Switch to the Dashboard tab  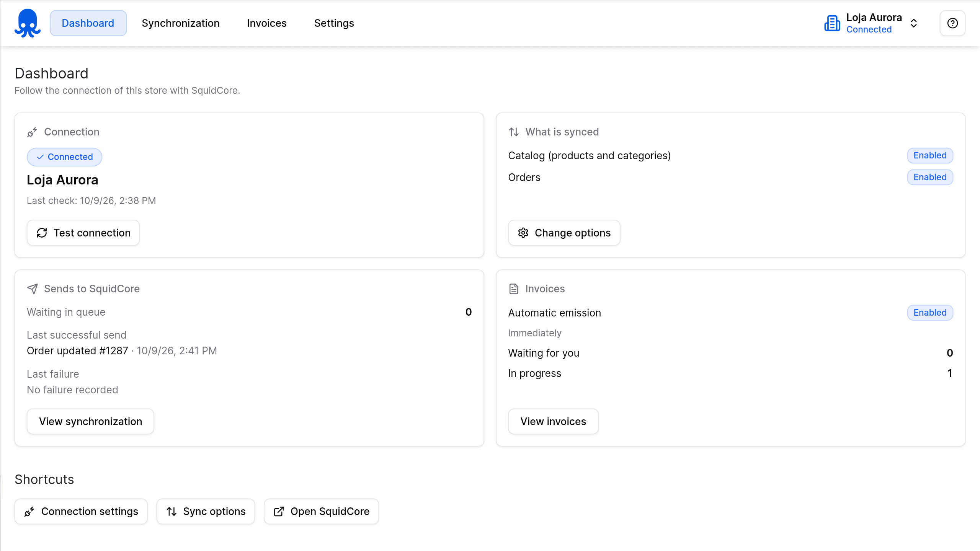[88, 23]
